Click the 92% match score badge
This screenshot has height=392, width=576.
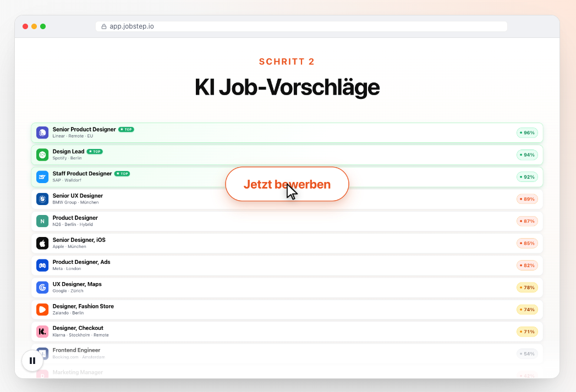pyautogui.click(x=527, y=177)
